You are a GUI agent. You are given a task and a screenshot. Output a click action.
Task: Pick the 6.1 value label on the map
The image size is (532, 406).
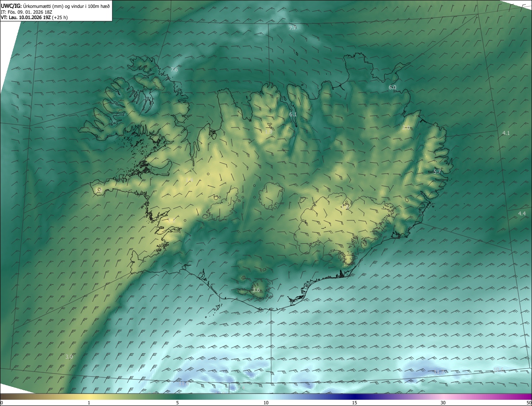(293, 114)
